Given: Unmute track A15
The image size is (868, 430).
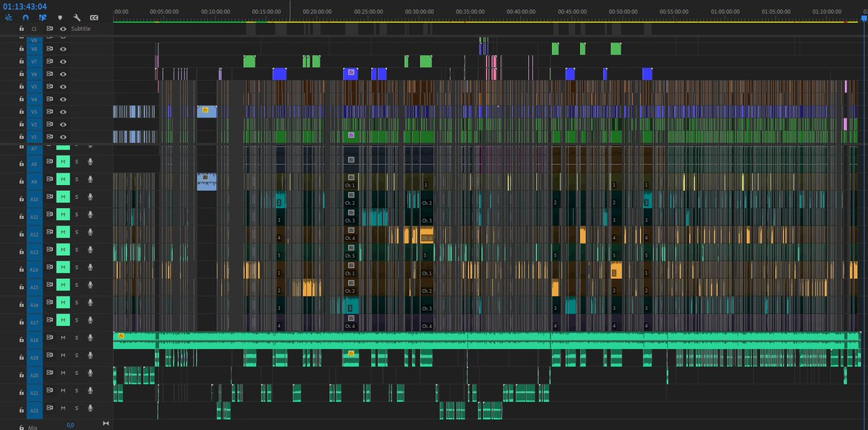Looking at the screenshot, I should point(63,286).
